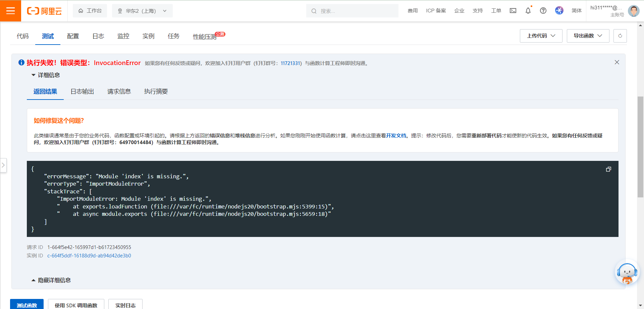Switch to the 日志输出 sub-tab
644x309 pixels.
(82, 91)
